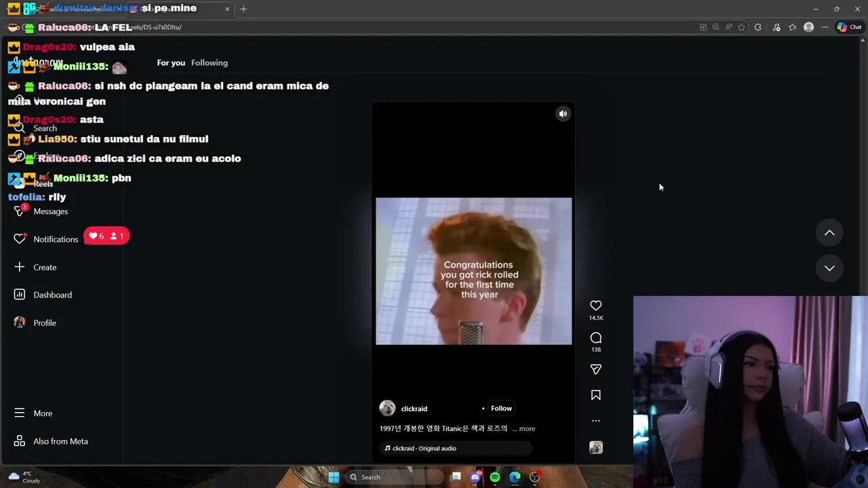Open audio thumbnail below reel actions

596,447
